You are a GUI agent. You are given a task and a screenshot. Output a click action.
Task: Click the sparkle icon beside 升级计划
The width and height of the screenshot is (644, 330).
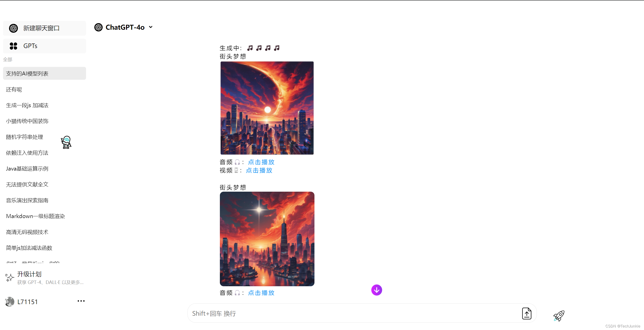pos(10,277)
